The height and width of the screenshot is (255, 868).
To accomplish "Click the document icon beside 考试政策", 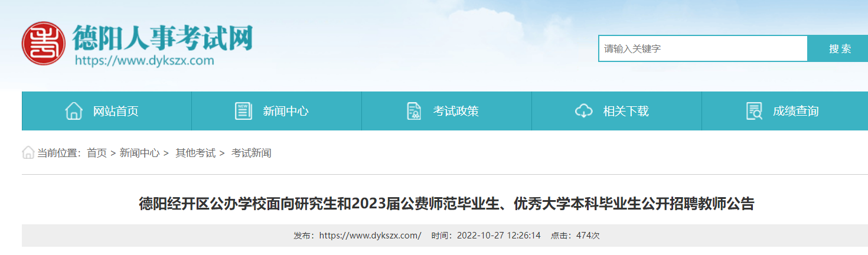I will 414,111.
